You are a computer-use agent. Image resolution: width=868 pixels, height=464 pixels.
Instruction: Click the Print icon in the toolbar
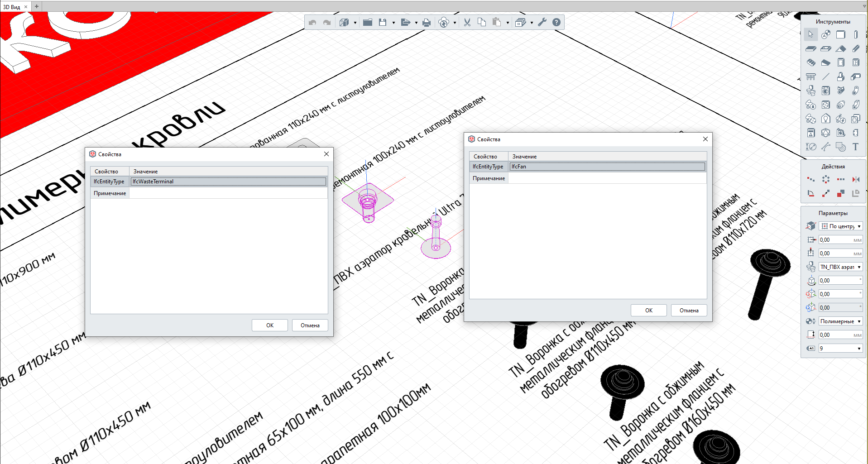pos(426,23)
